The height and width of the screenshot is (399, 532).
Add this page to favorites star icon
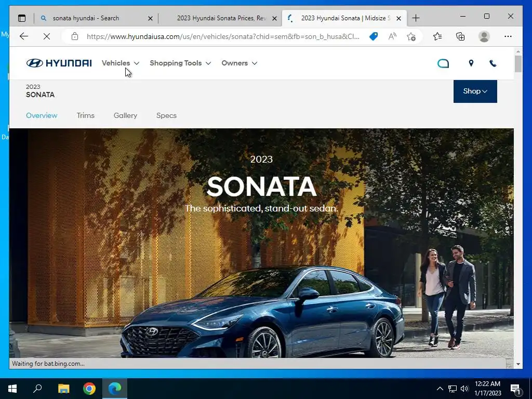(411, 36)
